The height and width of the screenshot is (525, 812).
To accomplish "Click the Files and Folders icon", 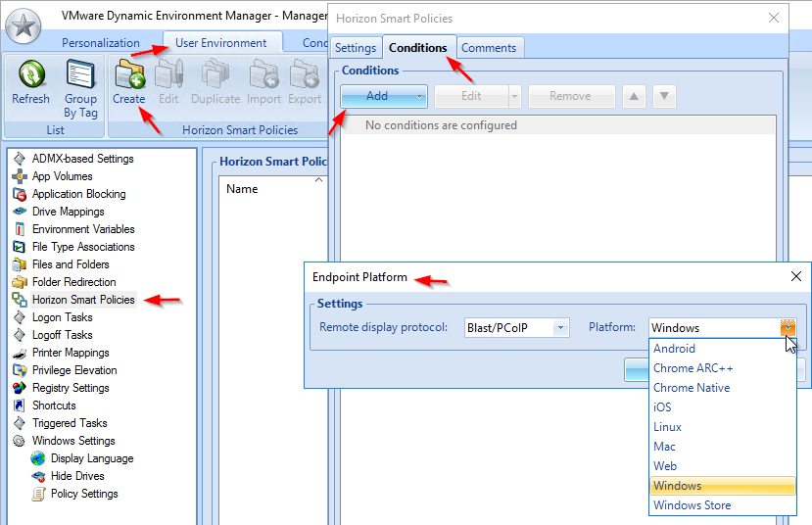I will tap(20, 264).
